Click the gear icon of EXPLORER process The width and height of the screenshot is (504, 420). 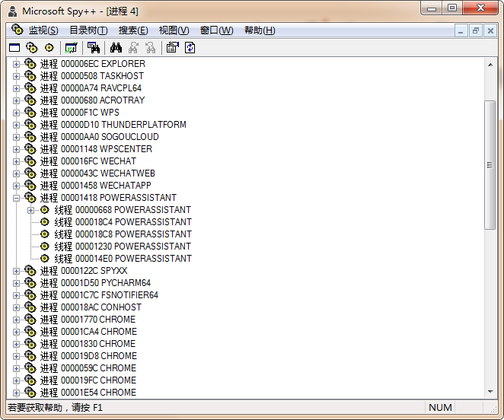pyautogui.click(x=30, y=64)
